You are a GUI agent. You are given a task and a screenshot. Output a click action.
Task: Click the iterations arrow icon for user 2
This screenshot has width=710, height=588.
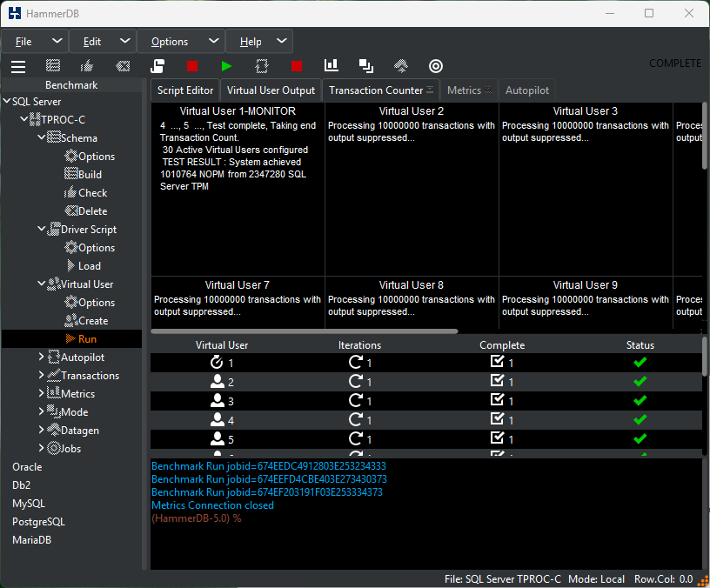[x=356, y=381]
